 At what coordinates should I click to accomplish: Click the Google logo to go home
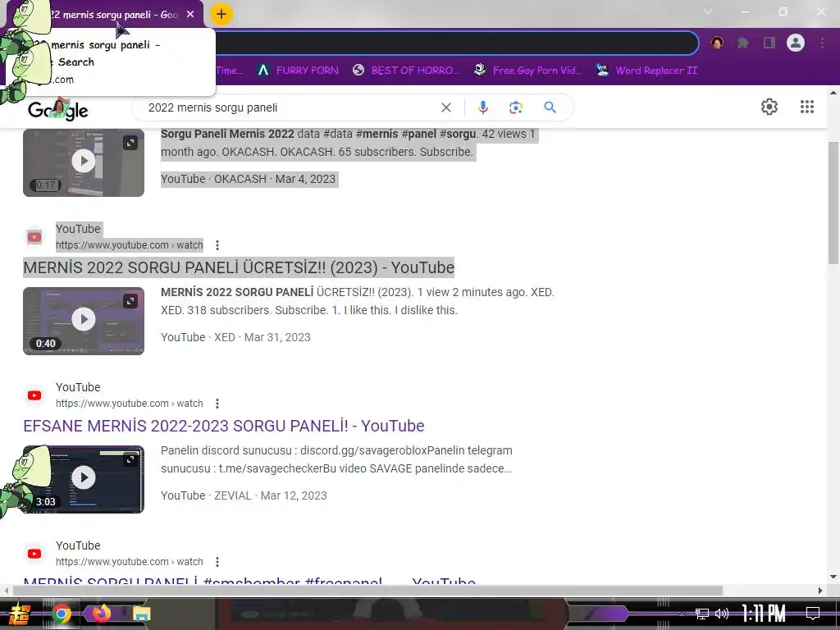[58, 110]
